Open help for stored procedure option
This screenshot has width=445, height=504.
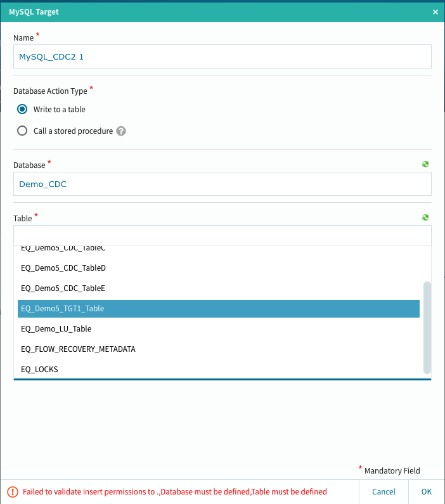(121, 131)
